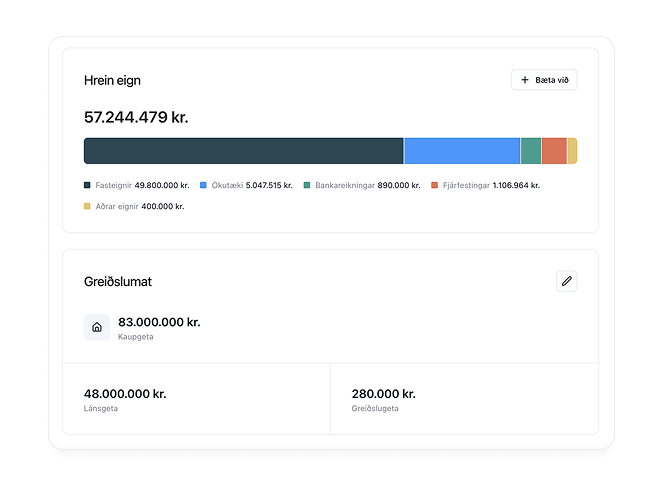
Task: Click the 57.244.479 kr. total amount
Action: point(136,118)
